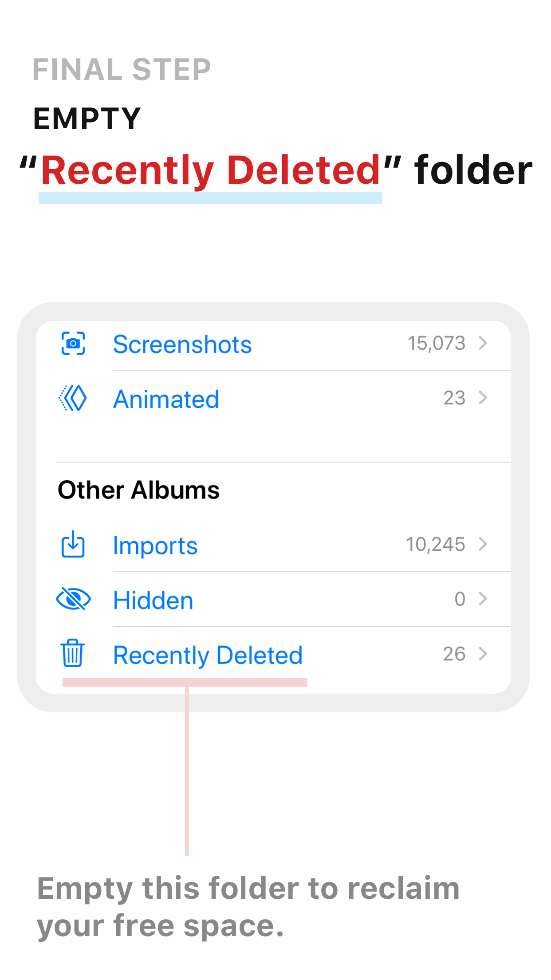Image resolution: width=551 pixels, height=980 pixels.
Task: Select the Other Albums section header
Action: click(x=138, y=490)
